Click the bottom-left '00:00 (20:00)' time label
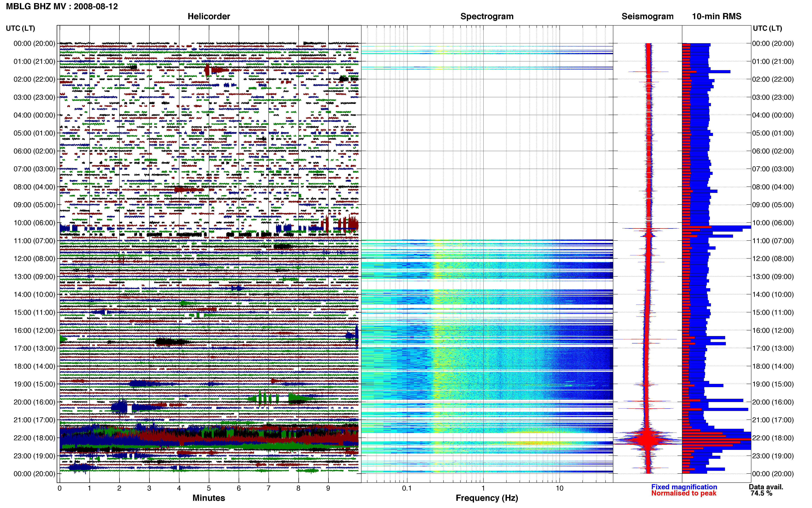 point(34,474)
